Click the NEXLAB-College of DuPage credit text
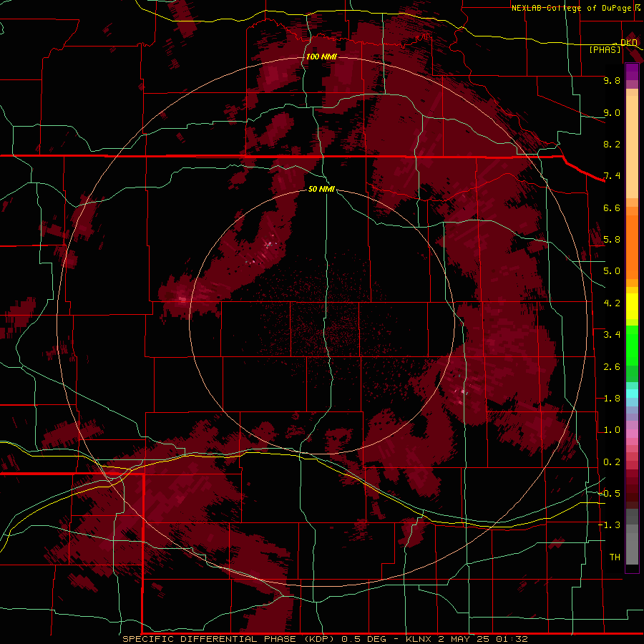The width and height of the screenshot is (644, 644). (x=571, y=8)
